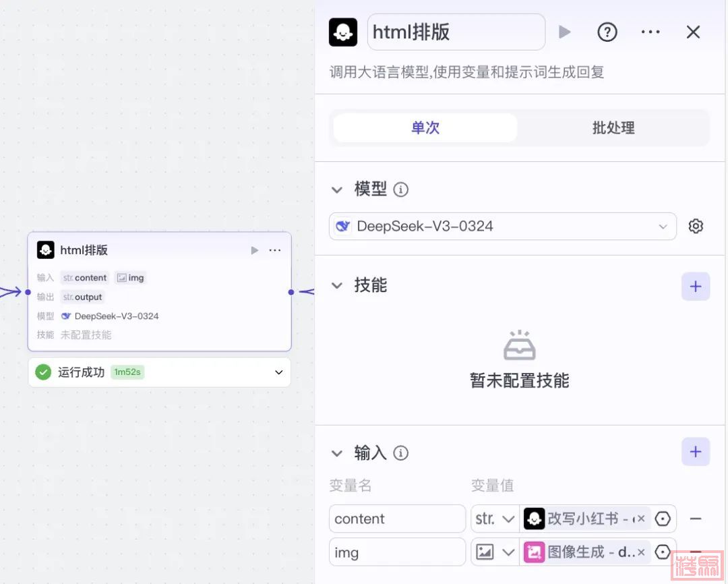Screen dimensions: 728x584
Task: Open the help question mark icon
Action: point(607,32)
